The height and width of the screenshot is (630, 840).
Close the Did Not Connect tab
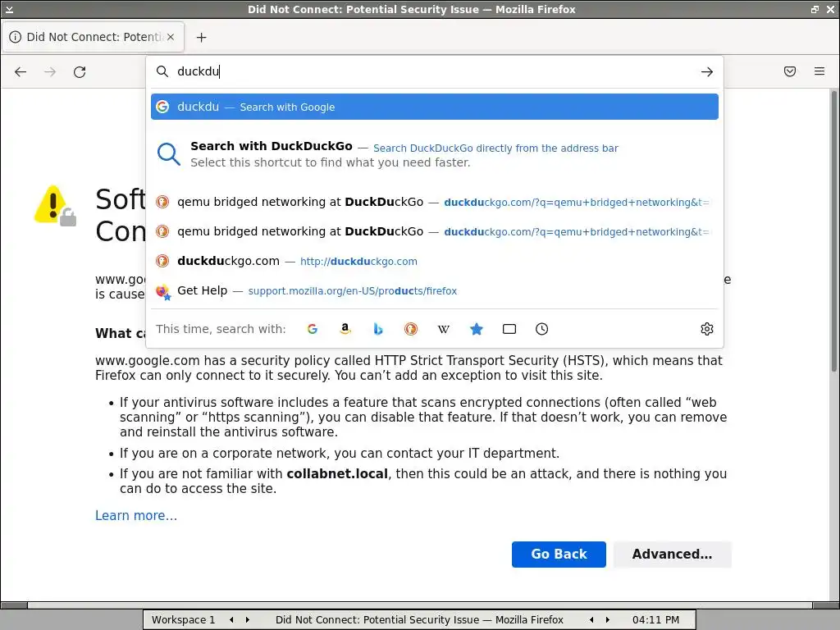click(x=171, y=37)
